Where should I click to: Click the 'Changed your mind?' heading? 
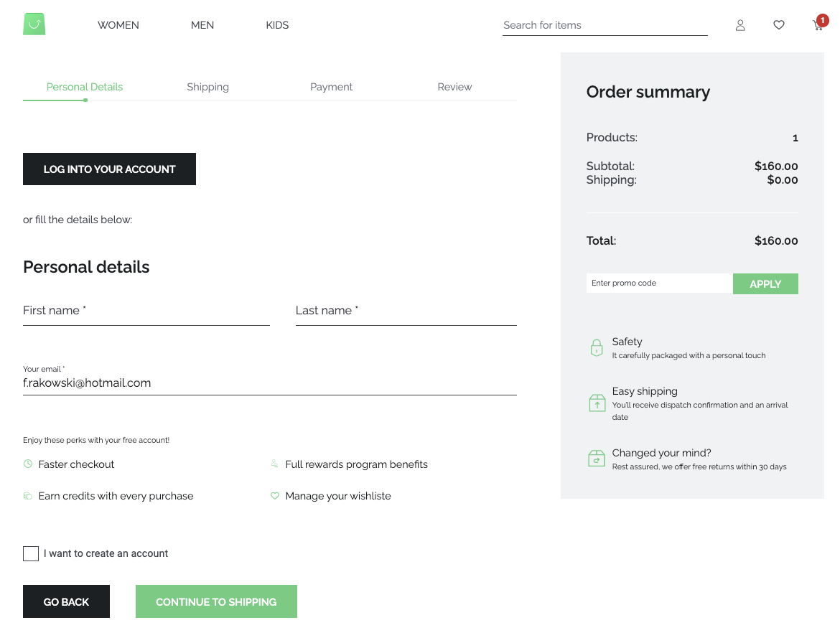tap(661, 453)
